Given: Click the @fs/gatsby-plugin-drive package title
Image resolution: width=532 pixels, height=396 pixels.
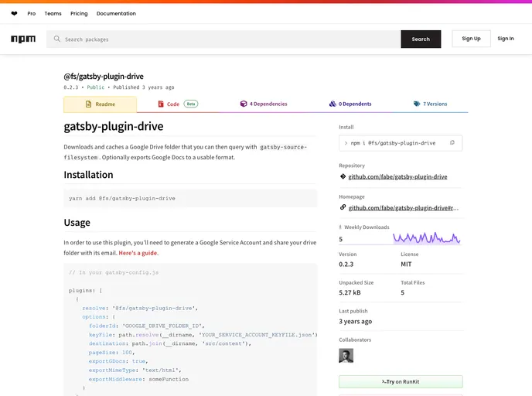Looking at the screenshot, I should coord(104,77).
